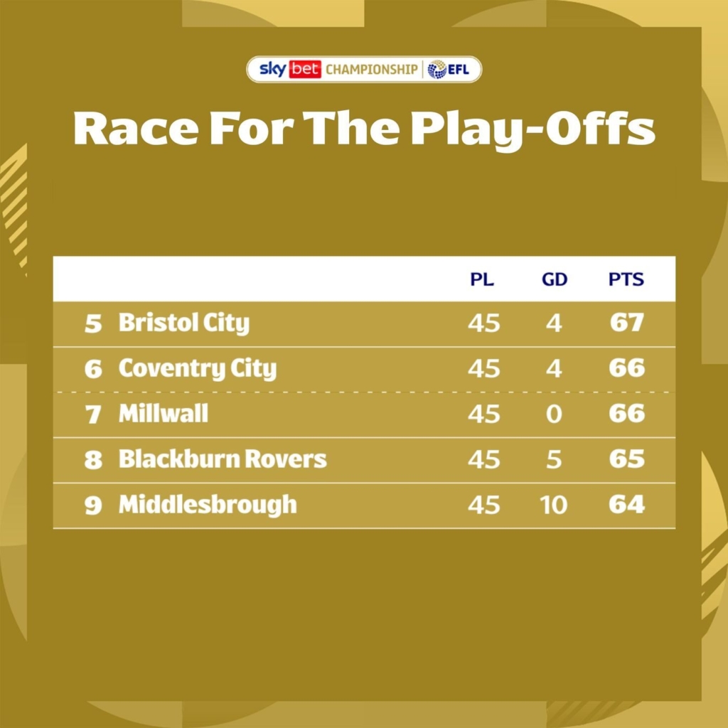Click position number 5 in table
This screenshot has width=728, height=728.
tap(93, 323)
